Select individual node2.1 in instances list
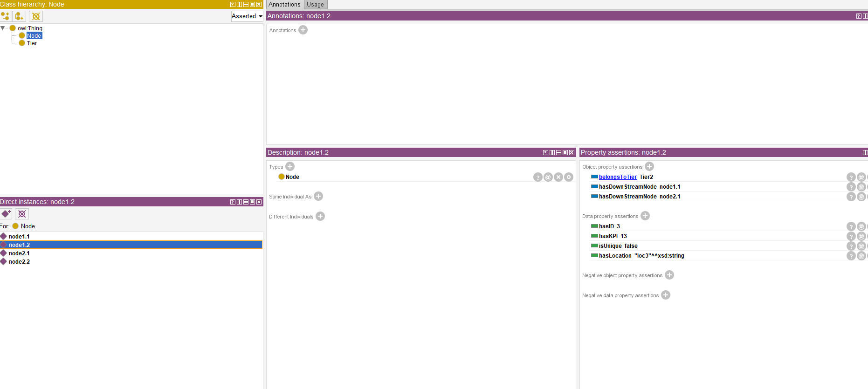This screenshot has height=389, width=868. point(19,253)
